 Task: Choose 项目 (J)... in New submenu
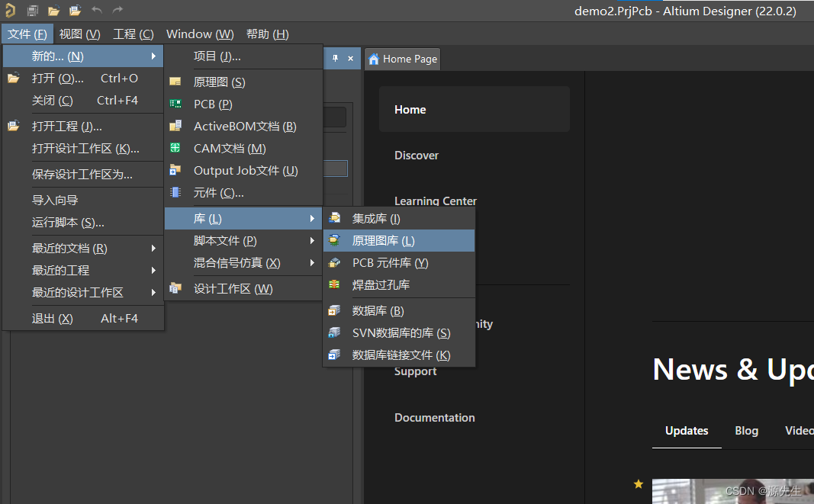243,56
